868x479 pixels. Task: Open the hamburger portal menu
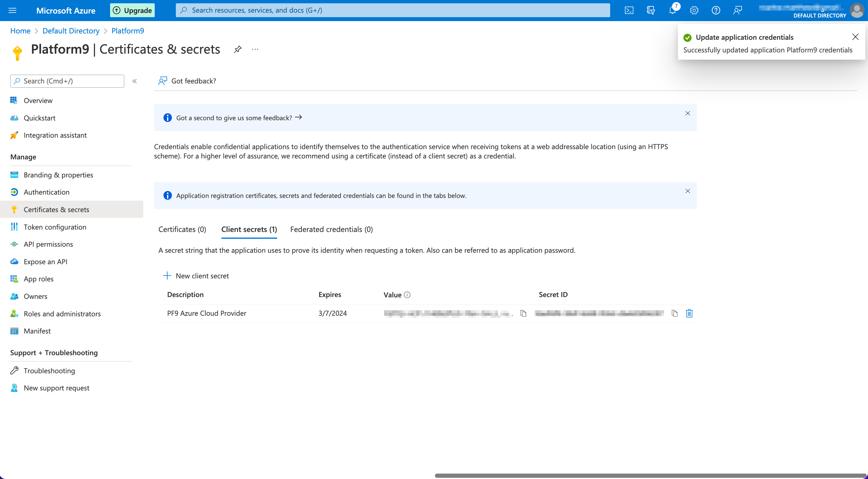coord(12,10)
